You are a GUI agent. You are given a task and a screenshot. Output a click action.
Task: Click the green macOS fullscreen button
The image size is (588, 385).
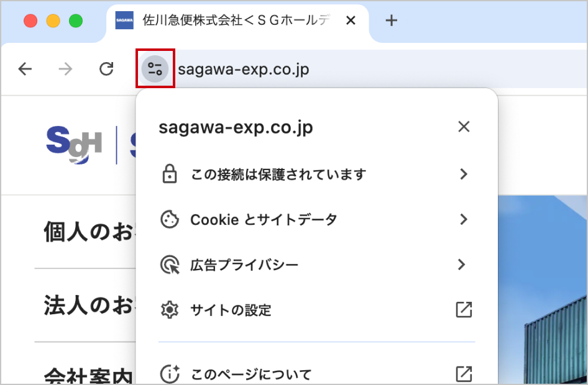pos(76,20)
